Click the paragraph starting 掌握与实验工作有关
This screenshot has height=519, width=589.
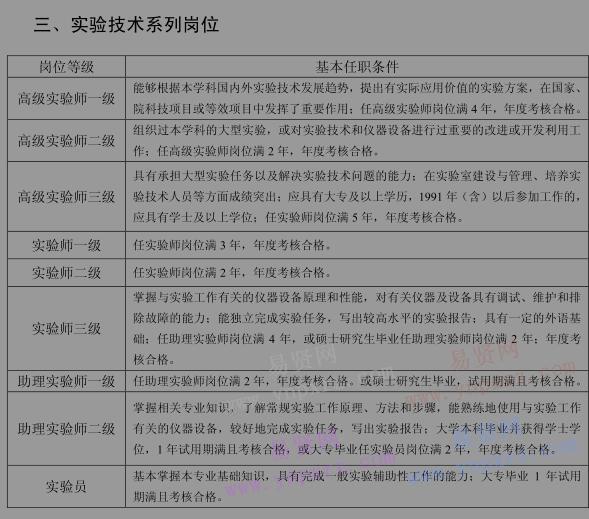tap(357, 328)
